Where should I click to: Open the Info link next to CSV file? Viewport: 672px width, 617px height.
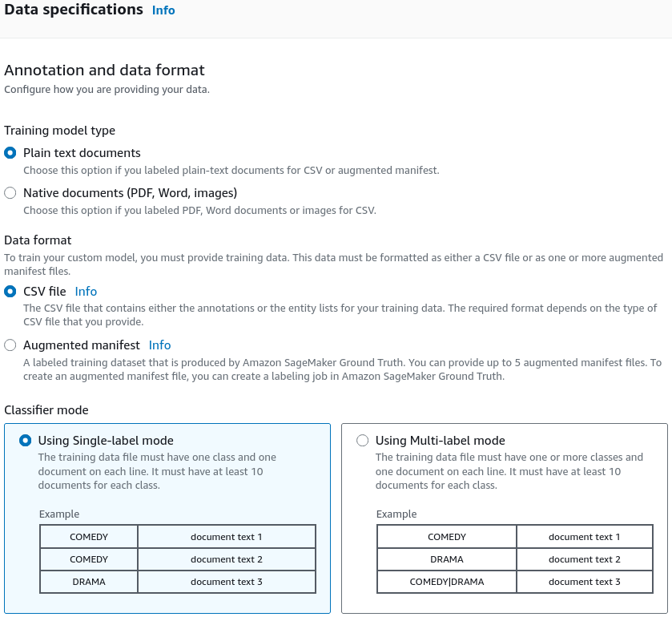click(x=86, y=292)
